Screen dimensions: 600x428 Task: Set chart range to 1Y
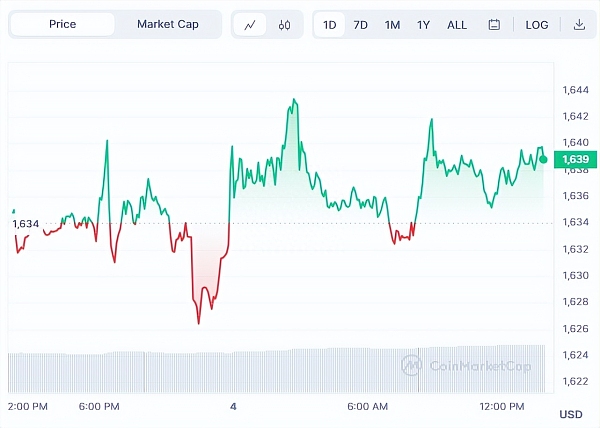tap(424, 25)
